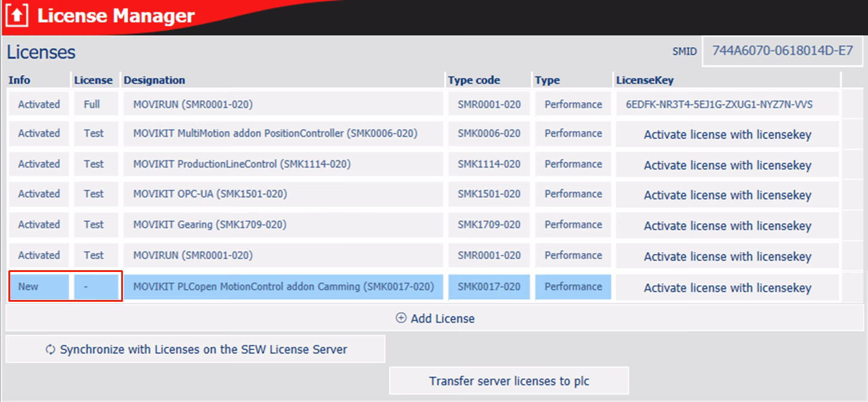The image size is (868, 402).
Task: Click the Type code column header
Action: coord(475,81)
